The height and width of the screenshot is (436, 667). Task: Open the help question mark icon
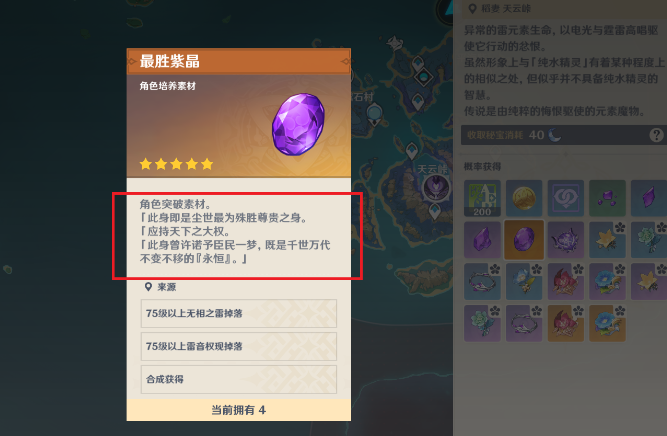point(656,135)
